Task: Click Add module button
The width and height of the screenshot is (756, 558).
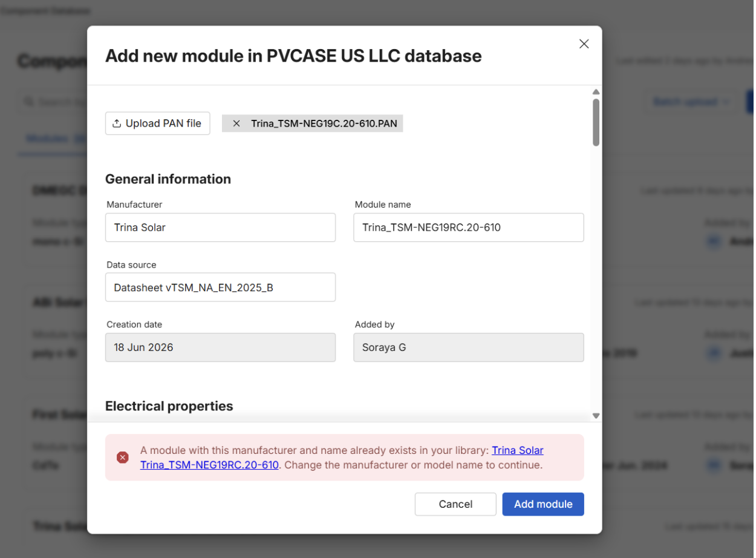Action: (543, 504)
